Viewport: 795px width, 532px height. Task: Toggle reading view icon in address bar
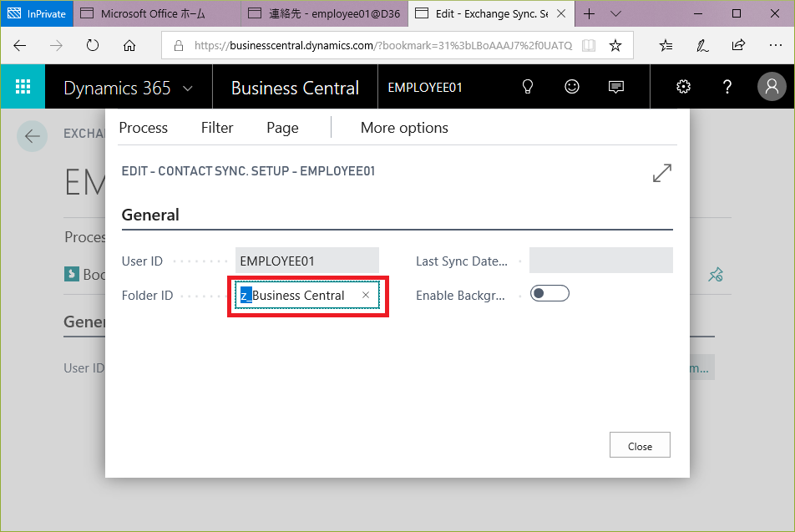pyautogui.click(x=589, y=46)
